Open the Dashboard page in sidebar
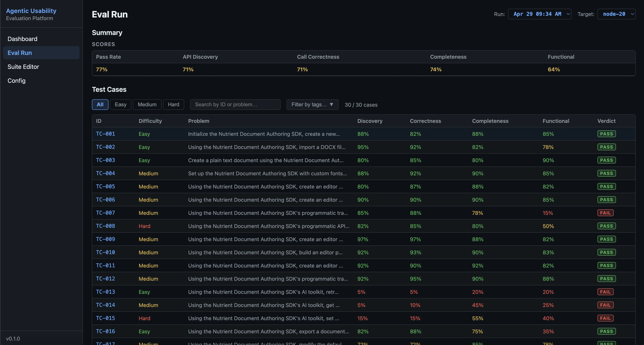The height and width of the screenshot is (345, 644). (x=41, y=39)
